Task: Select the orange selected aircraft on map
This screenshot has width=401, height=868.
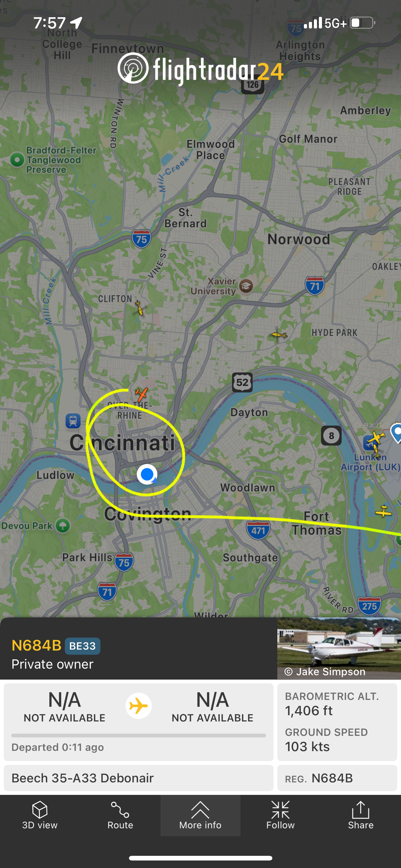Action: (x=141, y=394)
